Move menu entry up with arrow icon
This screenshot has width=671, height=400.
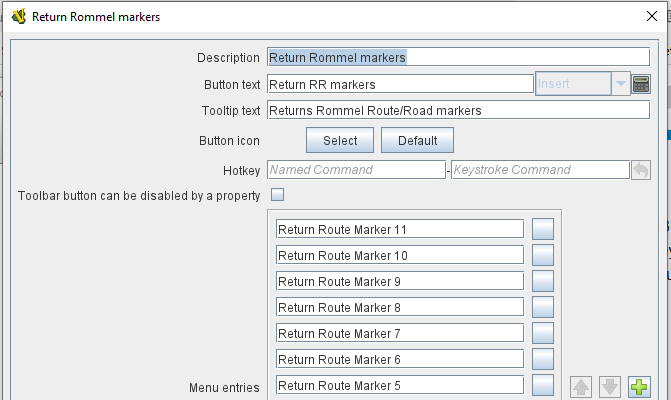point(581,387)
